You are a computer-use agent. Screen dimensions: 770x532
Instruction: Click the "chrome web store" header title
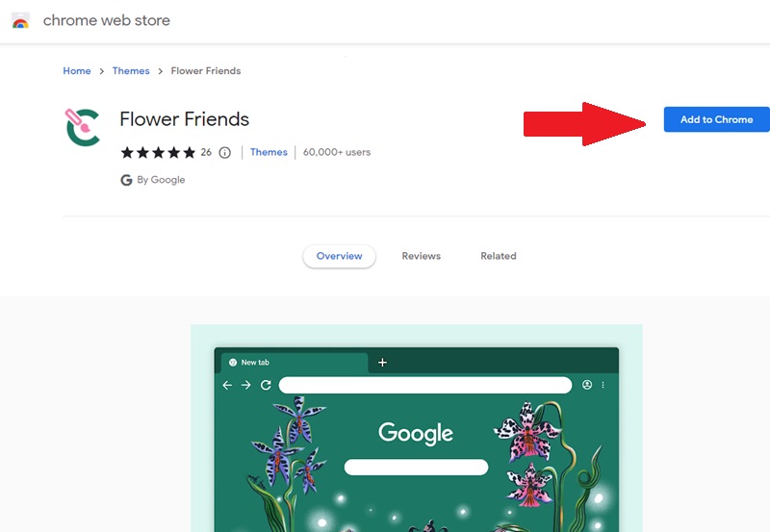pyautogui.click(x=107, y=20)
